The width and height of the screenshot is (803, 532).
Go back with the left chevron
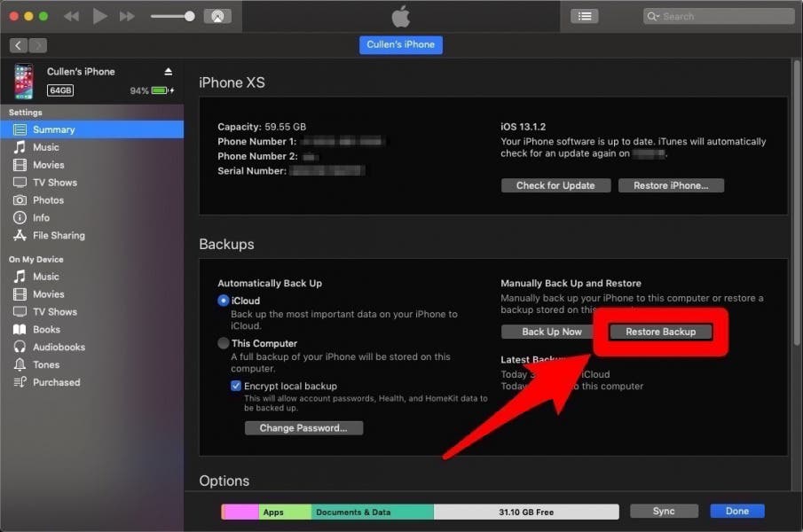point(19,45)
